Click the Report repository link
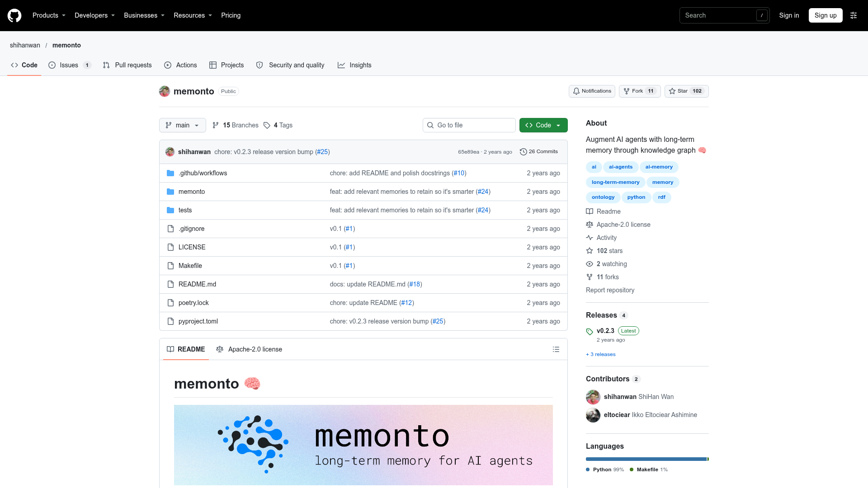 pos(610,290)
